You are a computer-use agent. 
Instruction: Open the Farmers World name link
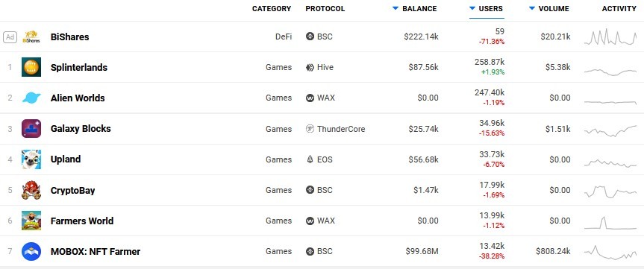click(x=82, y=221)
